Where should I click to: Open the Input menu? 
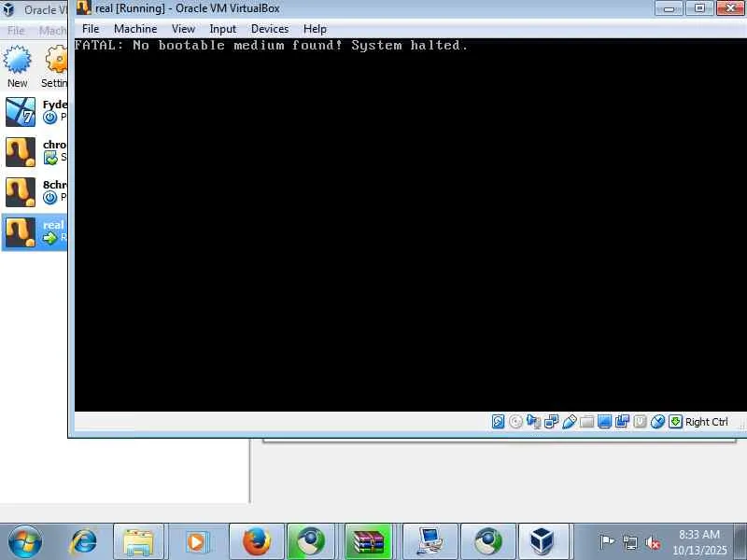point(222,29)
